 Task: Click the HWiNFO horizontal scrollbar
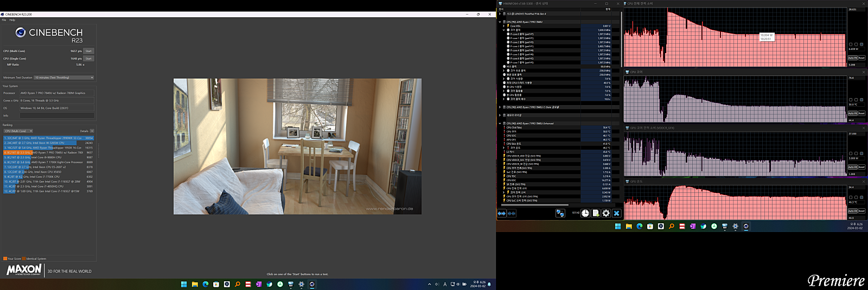pos(534,205)
